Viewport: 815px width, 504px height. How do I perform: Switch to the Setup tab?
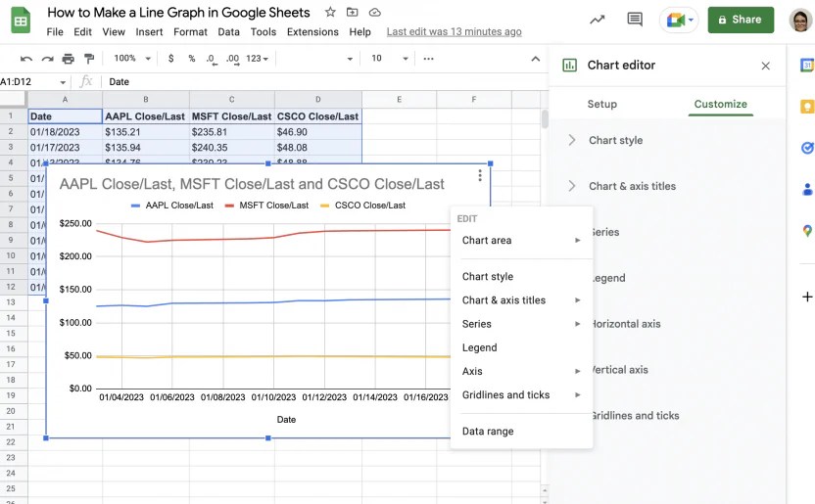[602, 104]
